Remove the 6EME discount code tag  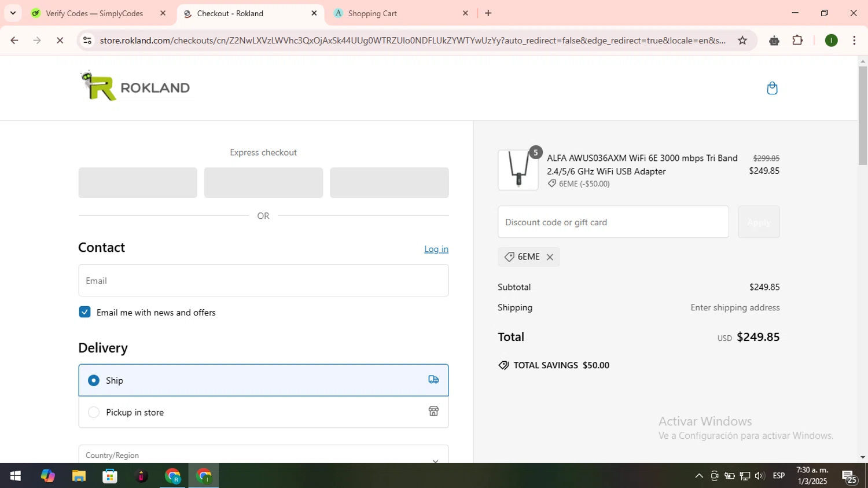[550, 257]
